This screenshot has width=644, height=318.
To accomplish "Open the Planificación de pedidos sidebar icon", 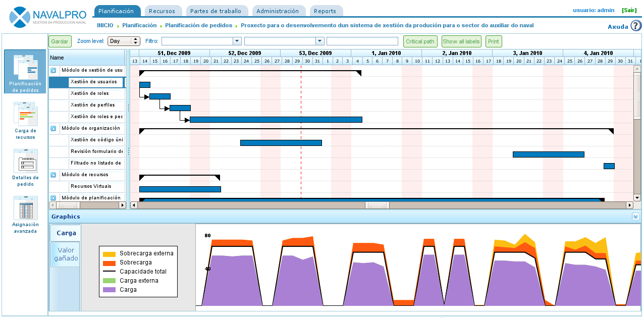I will point(25,71).
